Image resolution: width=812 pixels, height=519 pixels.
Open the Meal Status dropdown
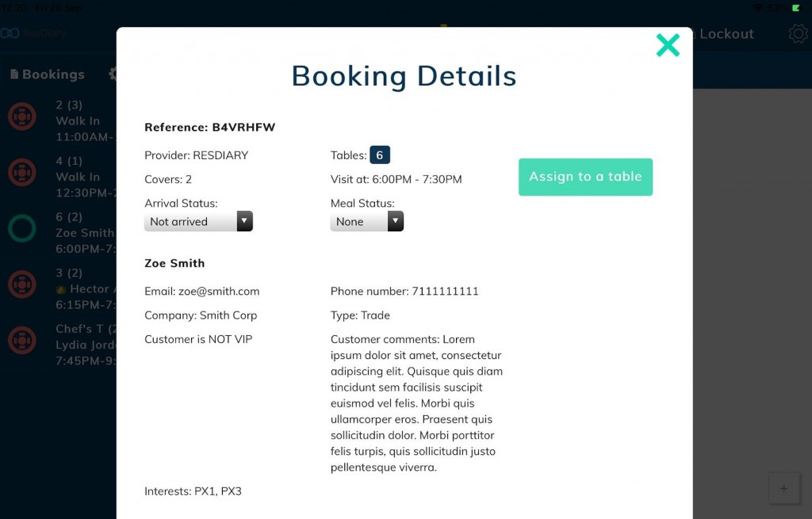[366, 222]
